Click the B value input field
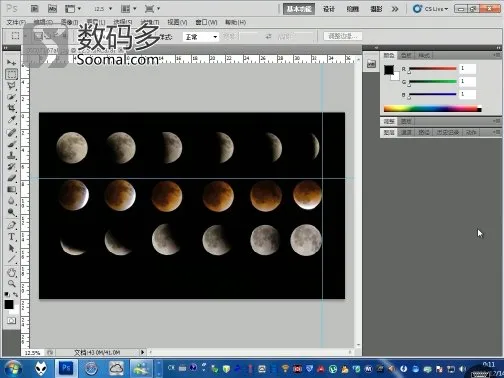 [x=467, y=95]
